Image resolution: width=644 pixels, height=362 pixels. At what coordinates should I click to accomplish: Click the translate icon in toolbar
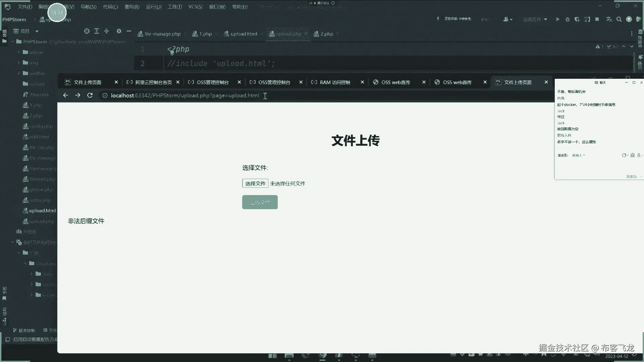(609, 19)
